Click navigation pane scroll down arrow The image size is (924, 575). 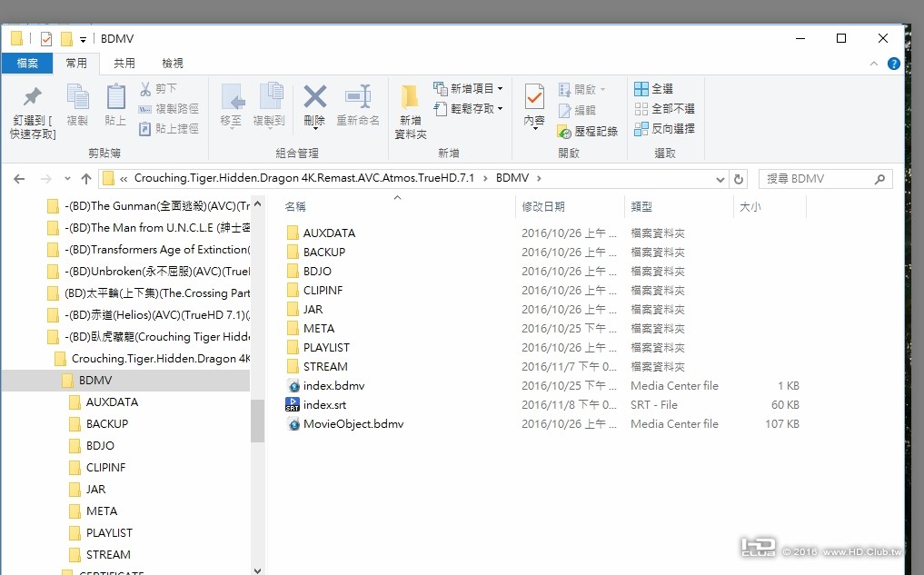[x=257, y=570]
